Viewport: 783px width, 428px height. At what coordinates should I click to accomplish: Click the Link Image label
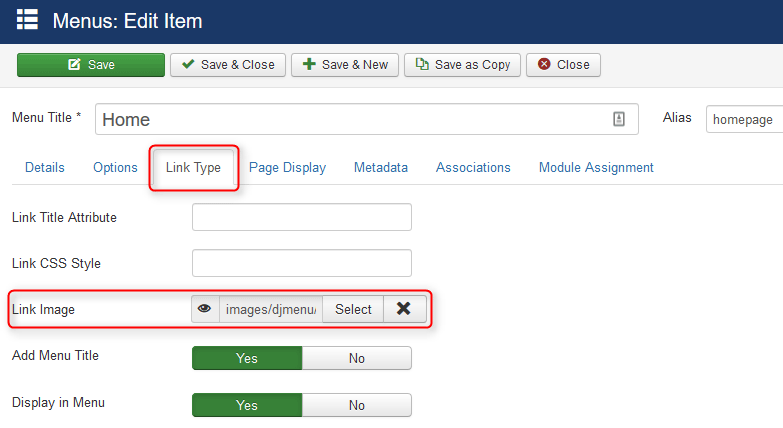click(43, 310)
